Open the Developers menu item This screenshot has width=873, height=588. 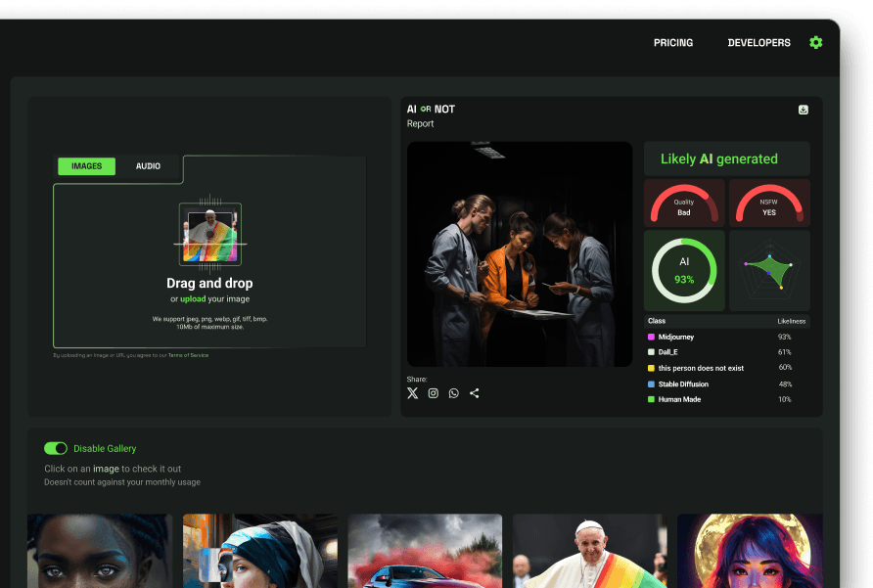point(758,43)
